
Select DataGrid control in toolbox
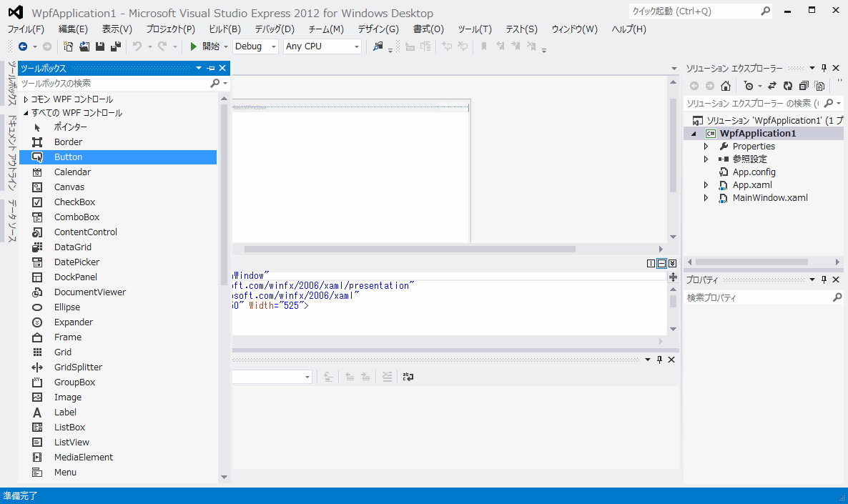(118, 247)
